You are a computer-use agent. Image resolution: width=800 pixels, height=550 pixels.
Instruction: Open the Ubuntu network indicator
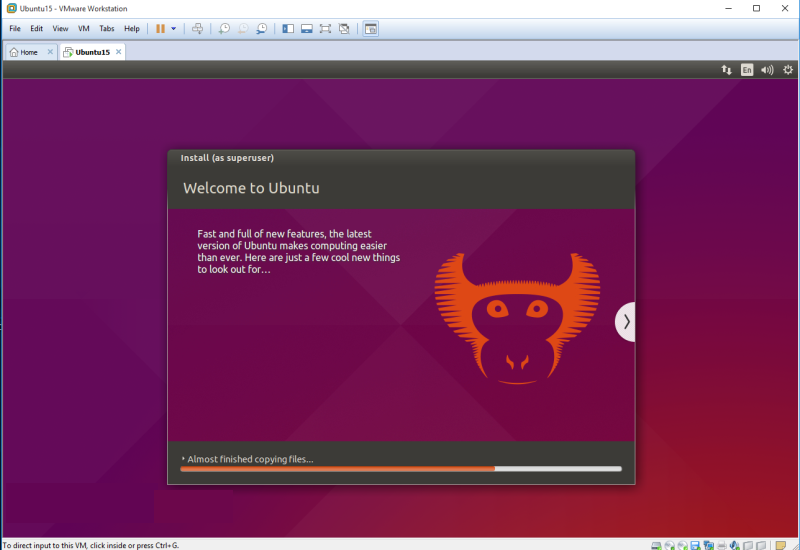pyautogui.click(x=726, y=70)
